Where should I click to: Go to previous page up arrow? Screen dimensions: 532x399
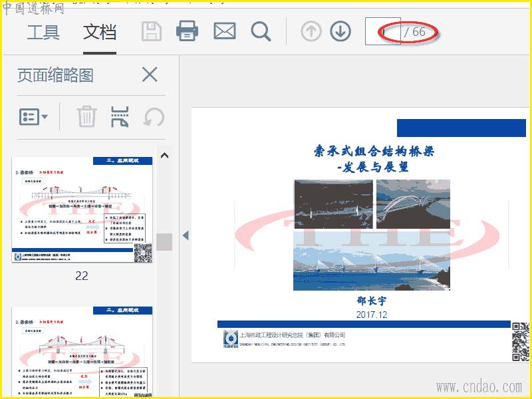(311, 31)
